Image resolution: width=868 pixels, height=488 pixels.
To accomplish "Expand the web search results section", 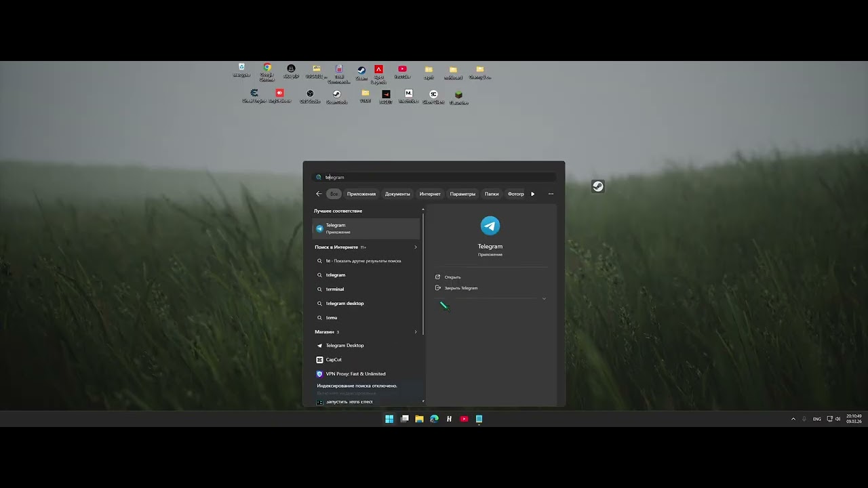I will (416, 247).
